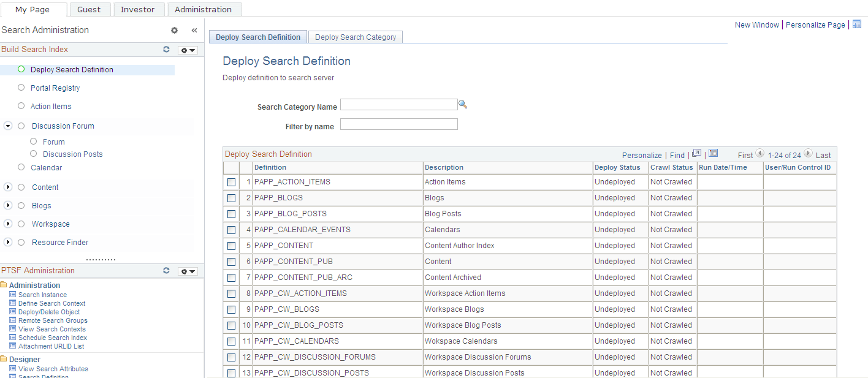Viewport: 868px width, 378px height.
Task: Select the Portal Registry radio button
Action: coord(21,88)
